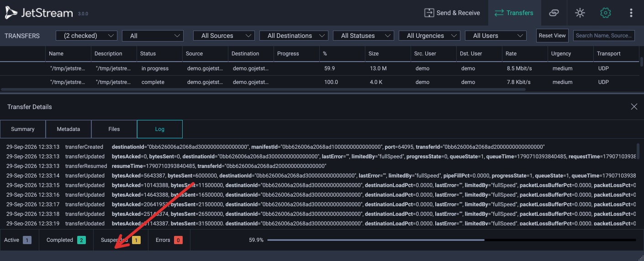Image resolution: width=644 pixels, height=261 pixels.
Task: Switch to the Log tab
Action: (160, 129)
